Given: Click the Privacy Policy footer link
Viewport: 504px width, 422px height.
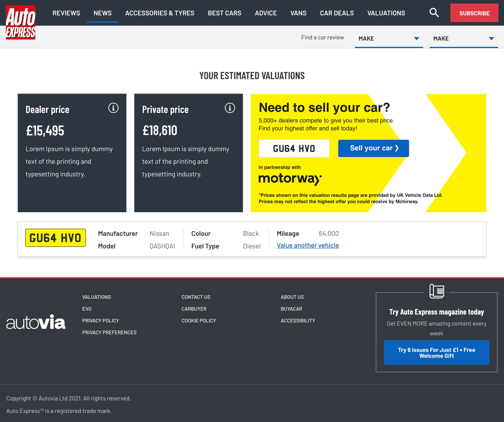Looking at the screenshot, I should tap(100, 321).
